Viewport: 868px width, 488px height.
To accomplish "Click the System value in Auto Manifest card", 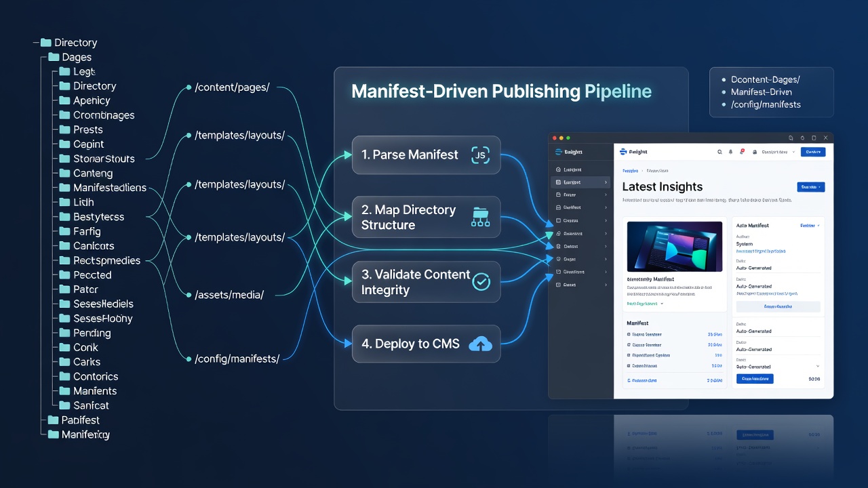I will click(x=745, y=244).
